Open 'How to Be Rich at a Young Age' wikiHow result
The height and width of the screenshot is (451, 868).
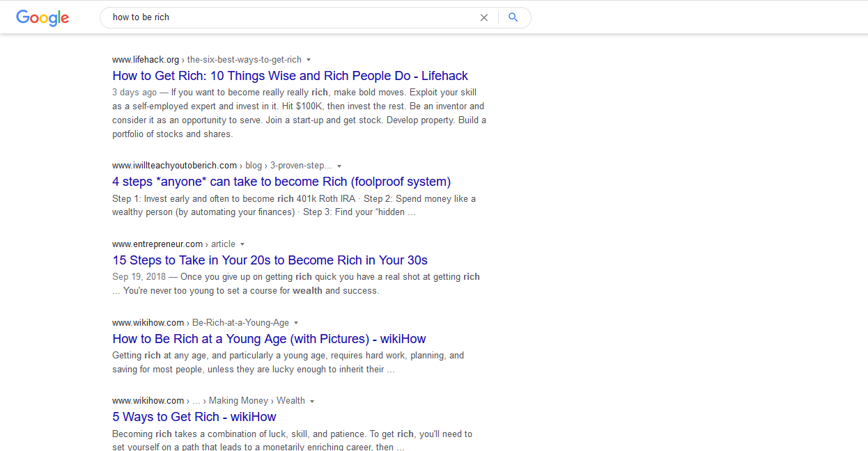[269, 339]
